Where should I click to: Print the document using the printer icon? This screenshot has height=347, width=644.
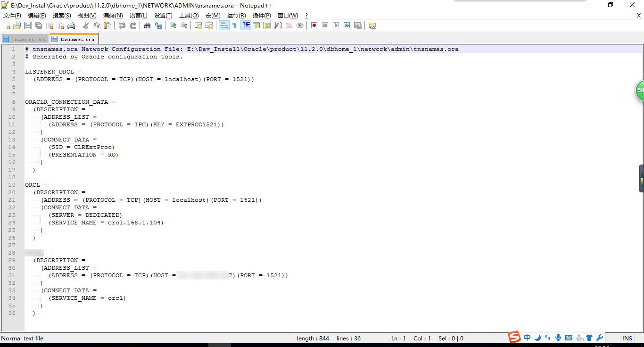[x=71, y=25]
